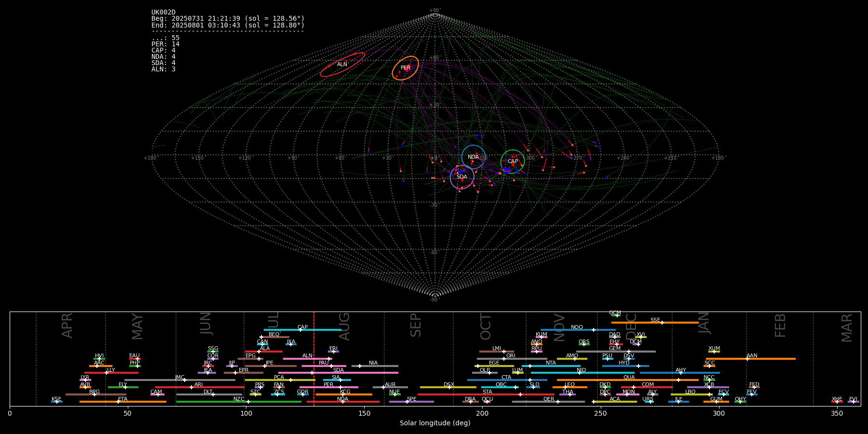This screenshot has height=434, width=868.
Task: Click the NDA red bar in timeline
Action: coord(343,401)
